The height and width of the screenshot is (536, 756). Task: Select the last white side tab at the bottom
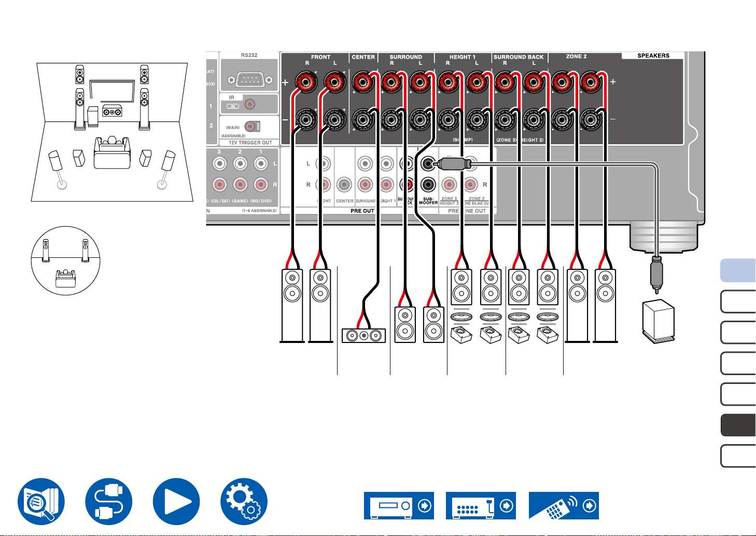[x=738, y=456]
